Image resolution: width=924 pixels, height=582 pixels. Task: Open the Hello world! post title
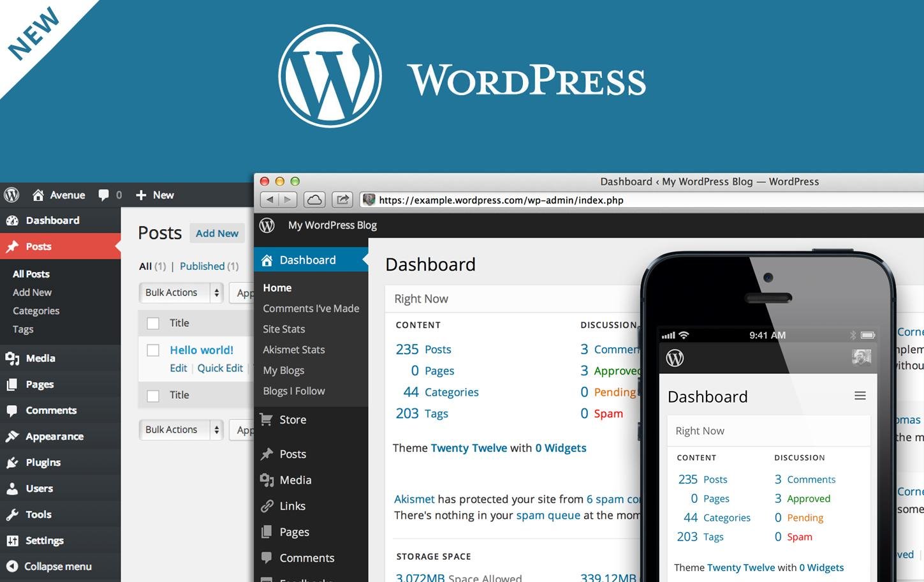click(x=202, y=350)
